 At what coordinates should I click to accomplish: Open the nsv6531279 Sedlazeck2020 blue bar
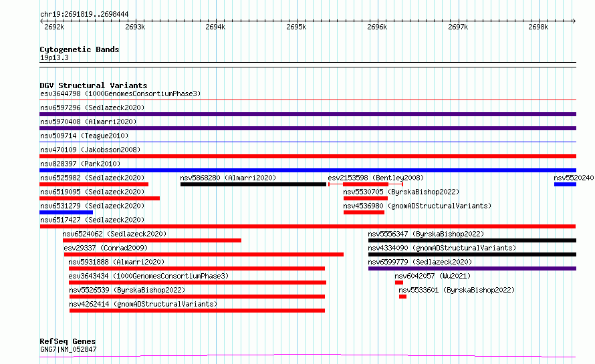66,212
